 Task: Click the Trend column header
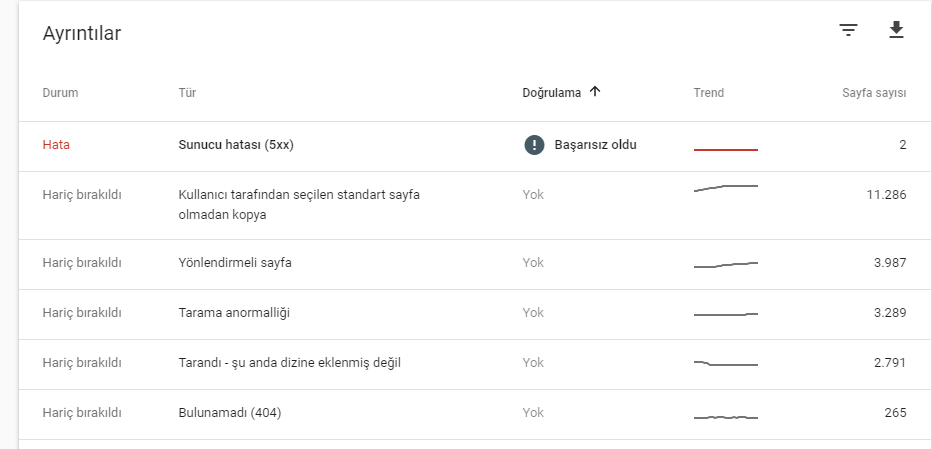tap(709, 93)
